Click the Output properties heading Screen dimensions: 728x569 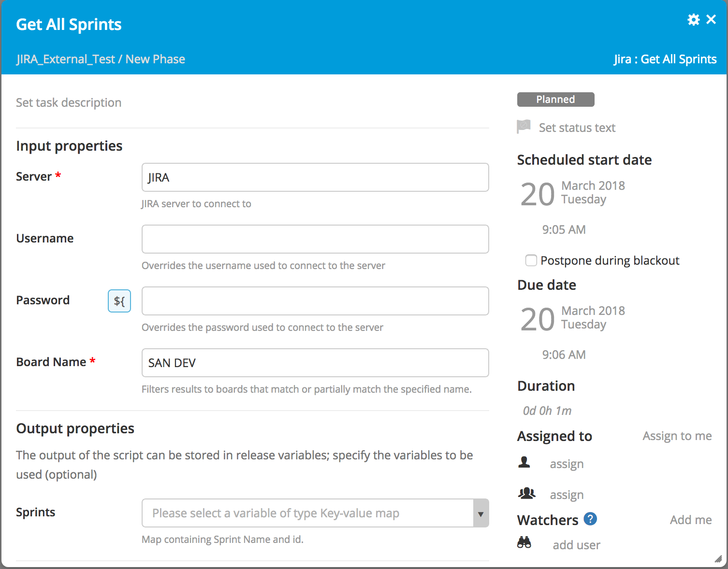click(x=75, y=428)
